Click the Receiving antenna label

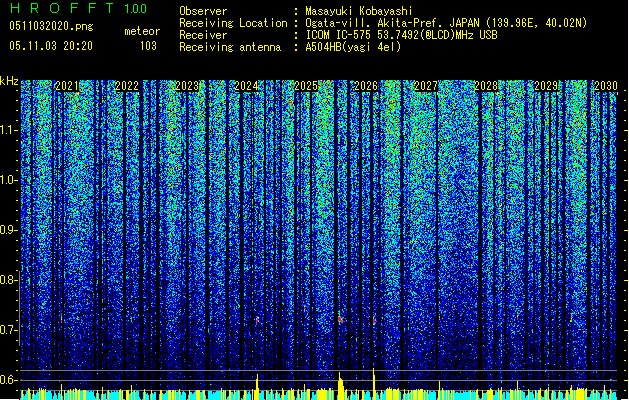click(x=230, y=47)
